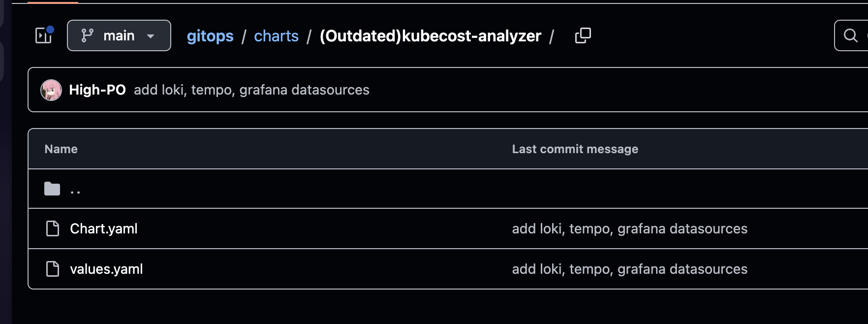The image size is (868, 324).
Task: Click the branch dropdown caret arrow
Action: pos(151,36)
